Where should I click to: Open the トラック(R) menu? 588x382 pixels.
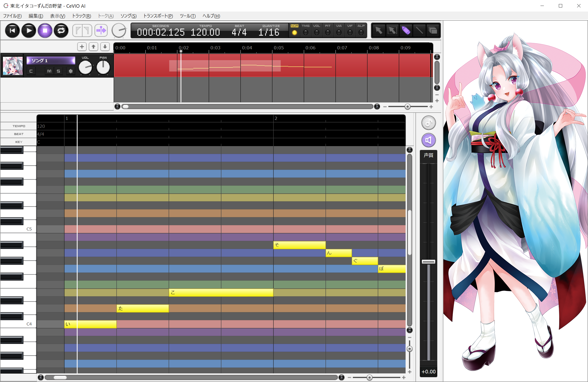(x=81, y=16)
